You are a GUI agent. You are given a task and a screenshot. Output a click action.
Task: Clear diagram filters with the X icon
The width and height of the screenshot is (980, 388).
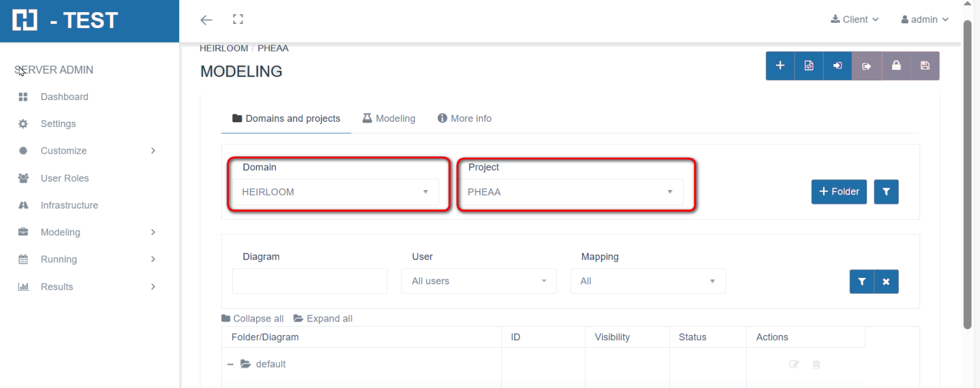tap(886, 281)
